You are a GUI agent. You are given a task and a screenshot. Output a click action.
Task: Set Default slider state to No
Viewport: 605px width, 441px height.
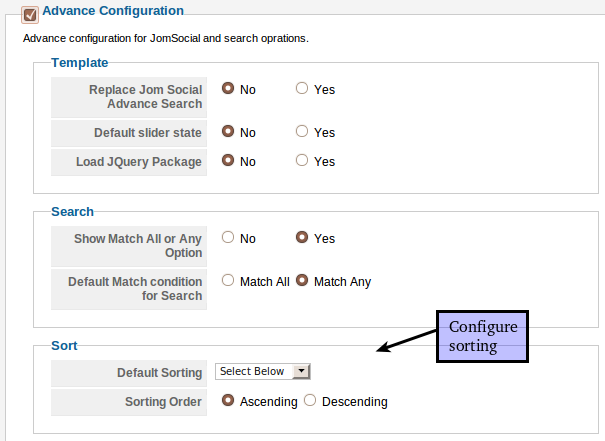pos(228,131)
